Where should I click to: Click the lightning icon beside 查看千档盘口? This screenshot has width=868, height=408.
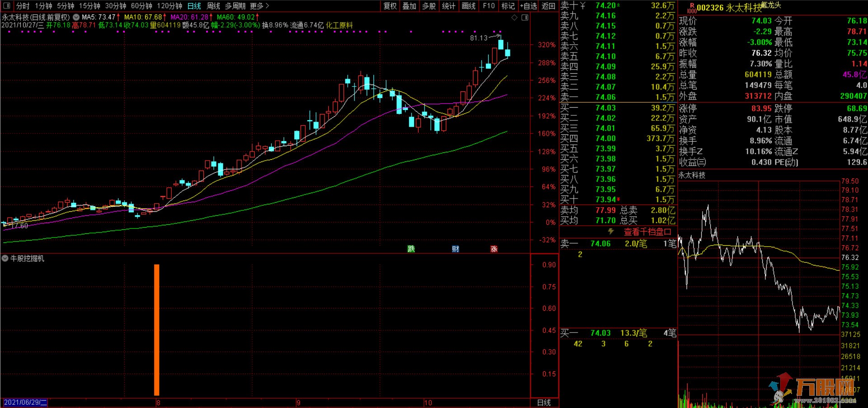(x=611, y=232)
